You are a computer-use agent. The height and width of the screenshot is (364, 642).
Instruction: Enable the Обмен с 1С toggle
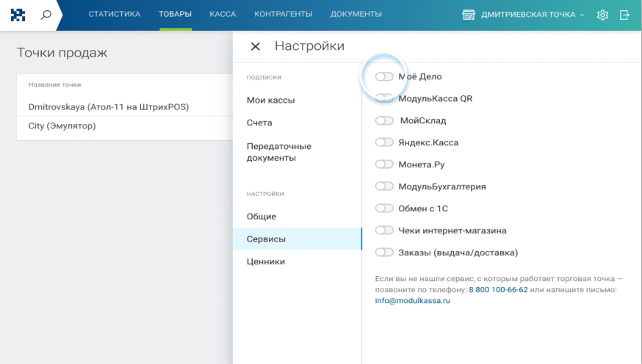tap(384, 208)
